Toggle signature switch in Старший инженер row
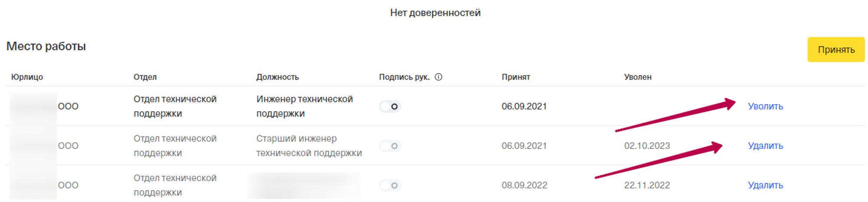Viewport: 868px width, 202px height. 390,146
